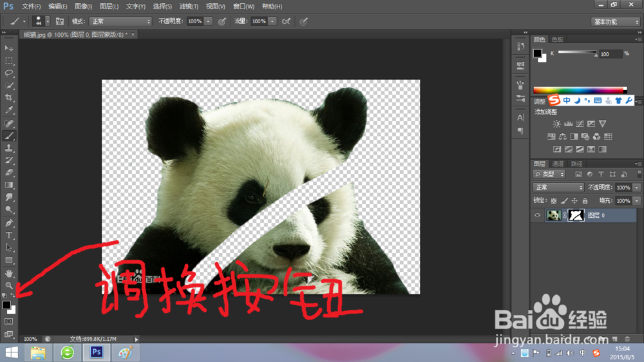Open layer 不透明度 dropdown arrow
Image resolution: width=644 pixels, height=362 pixels.
(637, 187)
